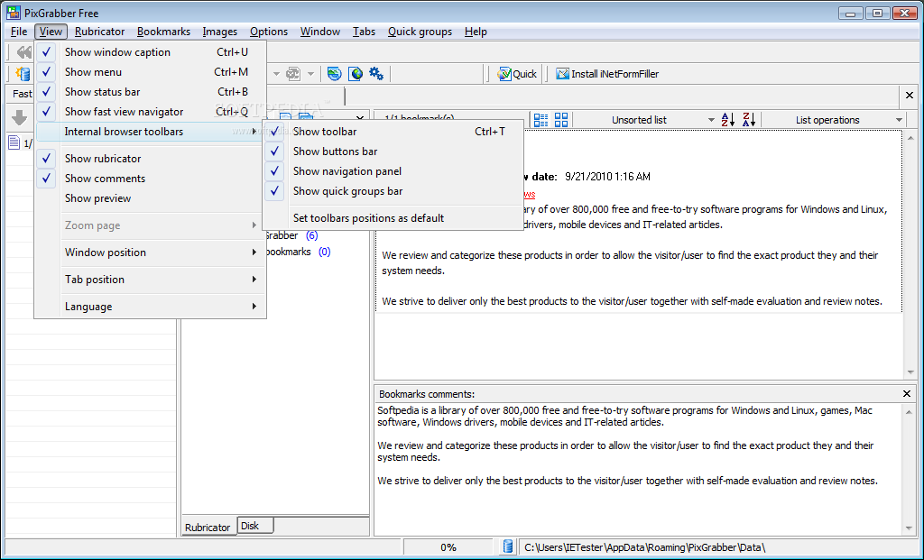The height and width of the screenshot is (560, 924).
Task: Toggle Show comments option
Action: pyautogui.click(x=151, y=179)
